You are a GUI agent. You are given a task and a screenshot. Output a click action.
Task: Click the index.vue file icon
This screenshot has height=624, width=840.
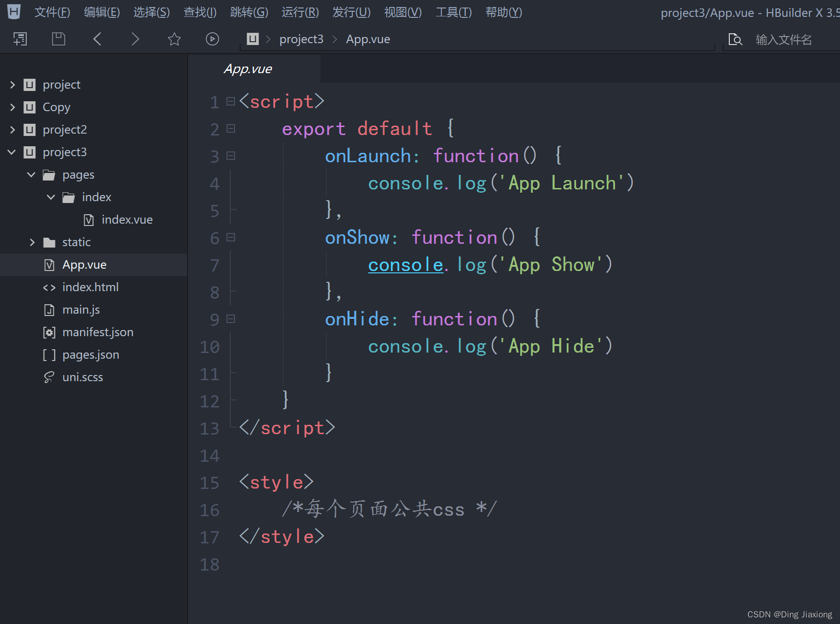(x=89, y=220)
